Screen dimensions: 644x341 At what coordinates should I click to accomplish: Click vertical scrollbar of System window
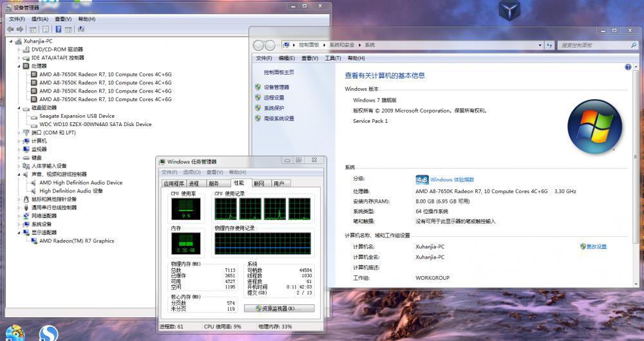click(636, 174)
